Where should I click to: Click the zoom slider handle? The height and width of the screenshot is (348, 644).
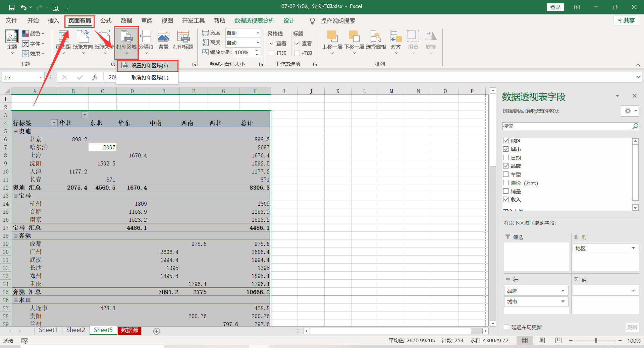pos(596,341)
